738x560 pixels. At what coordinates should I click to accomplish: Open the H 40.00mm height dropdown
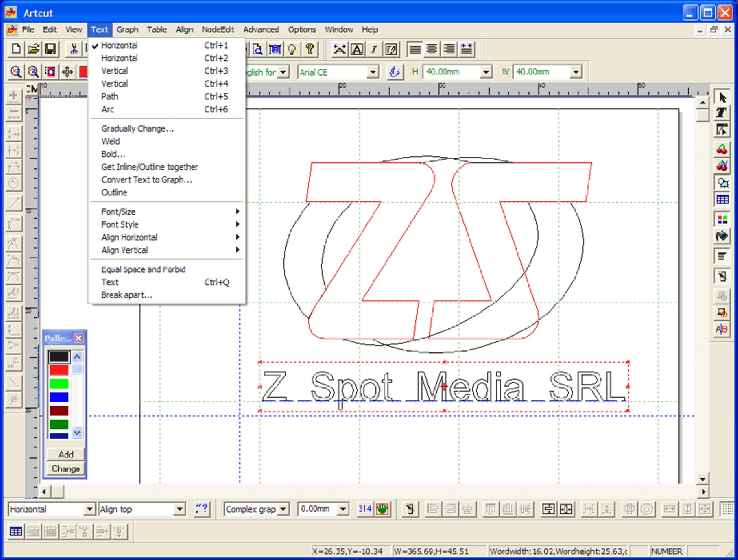pyautogui.click(x=486, y=72)
